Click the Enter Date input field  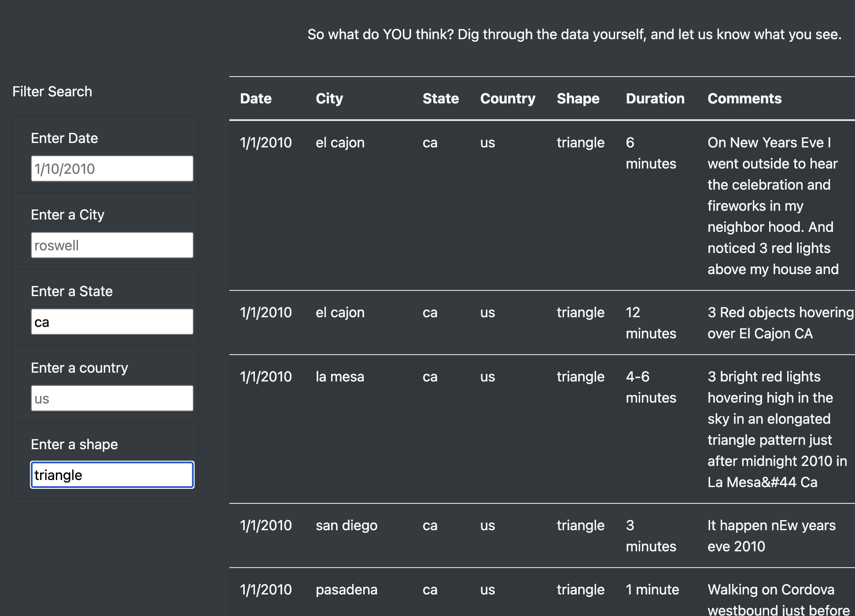click(x=112, y=169)
